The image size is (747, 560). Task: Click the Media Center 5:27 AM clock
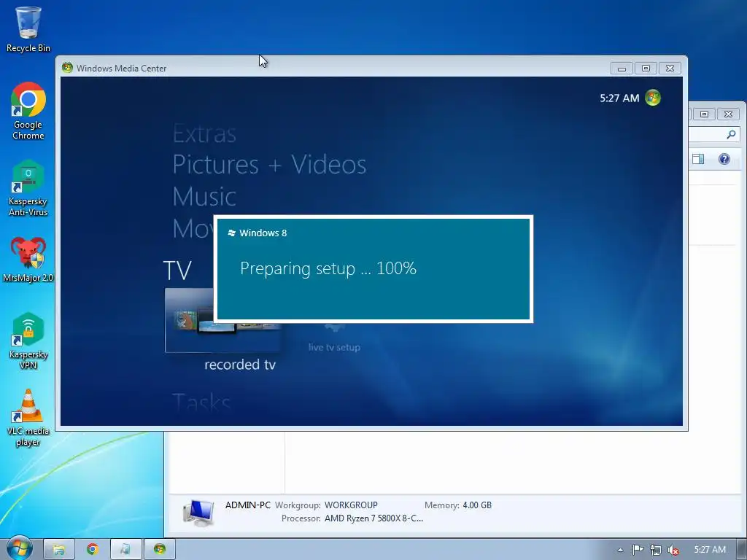[x=619, y=98]
